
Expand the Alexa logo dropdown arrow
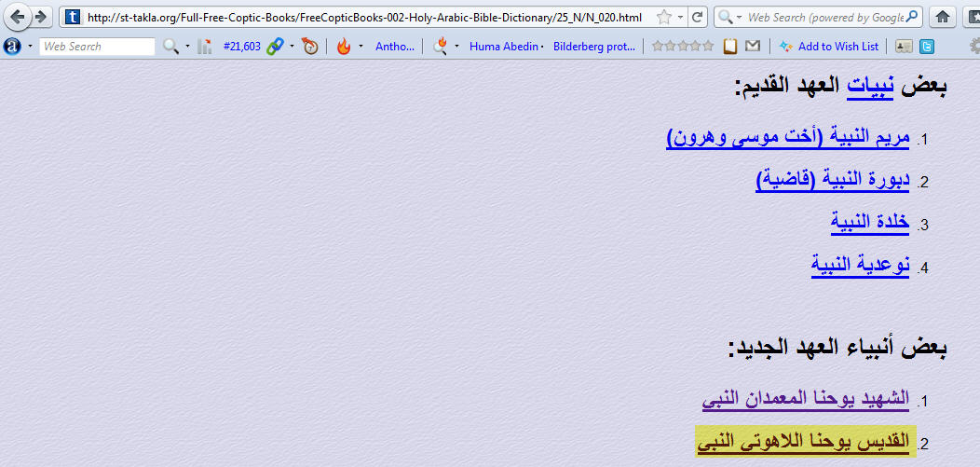[x=29, y=46]
